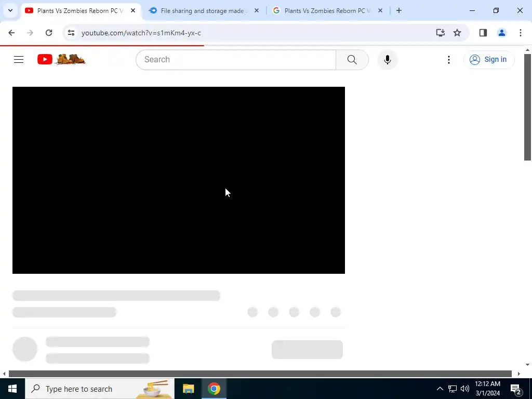The width and height of the screenshot is (532, 399).
Task: Click the scroll down arrow of vertical scrollbar
Action: click(527, 365)
